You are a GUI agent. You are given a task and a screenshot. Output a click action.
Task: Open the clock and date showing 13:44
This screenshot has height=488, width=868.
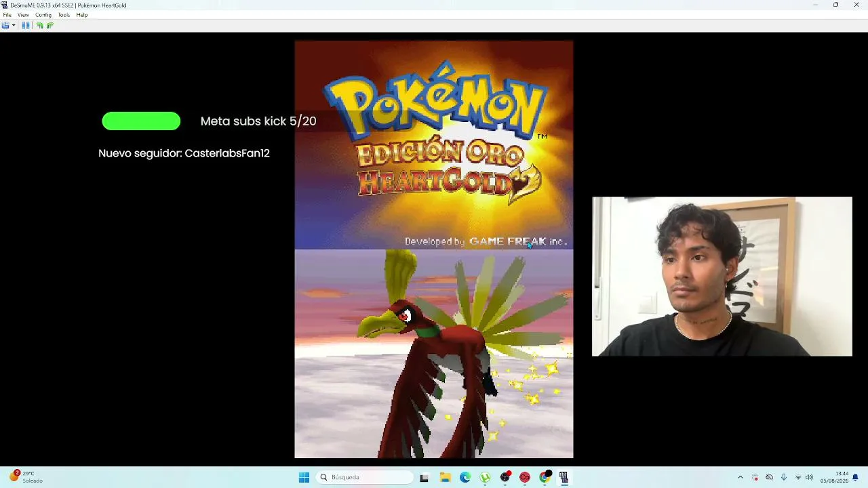[x=834, y=477]
